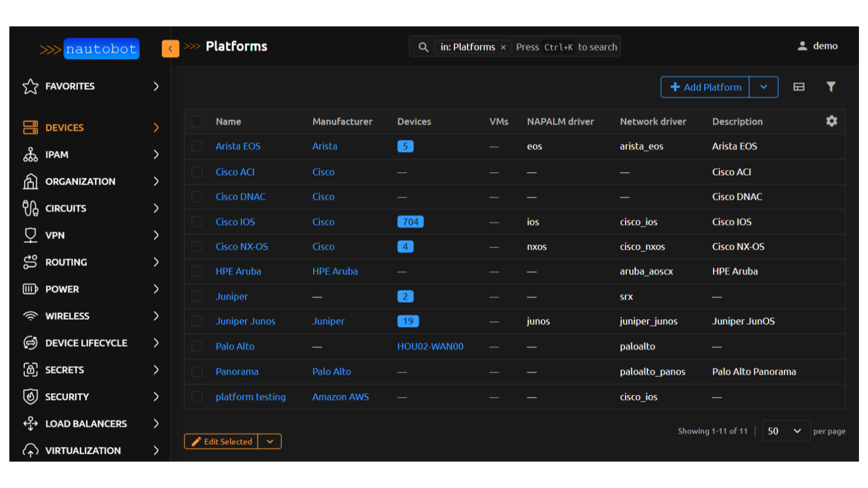Click the Security shield sidebar icon

click(x=29, y=396)
